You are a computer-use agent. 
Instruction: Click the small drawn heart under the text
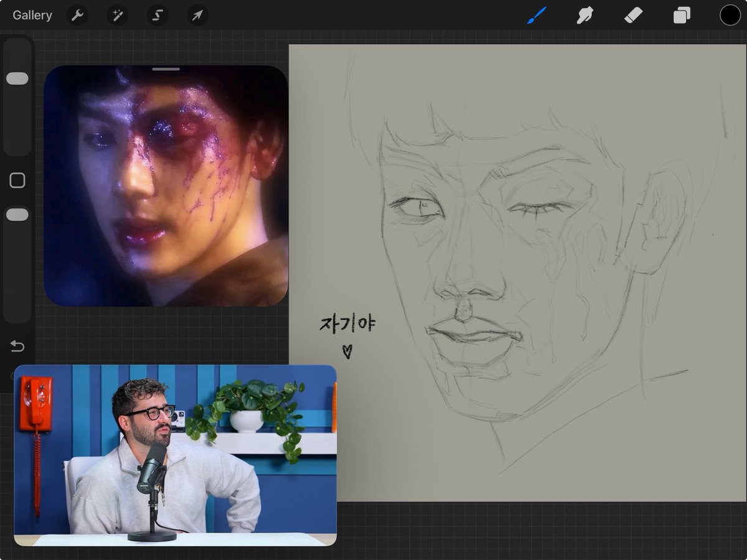[347, 352]
